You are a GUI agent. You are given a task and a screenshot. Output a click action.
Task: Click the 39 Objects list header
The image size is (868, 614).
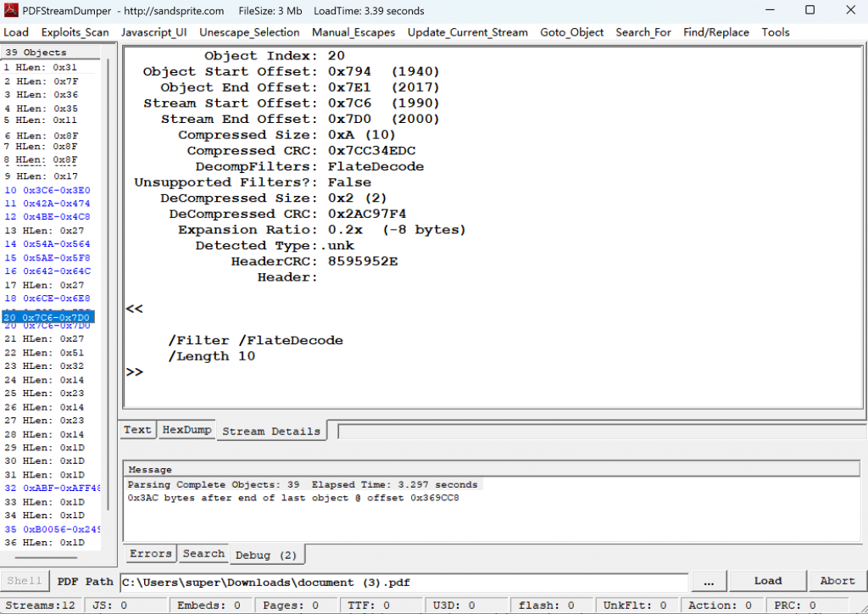pyautogui.click(x=50, y=53)
